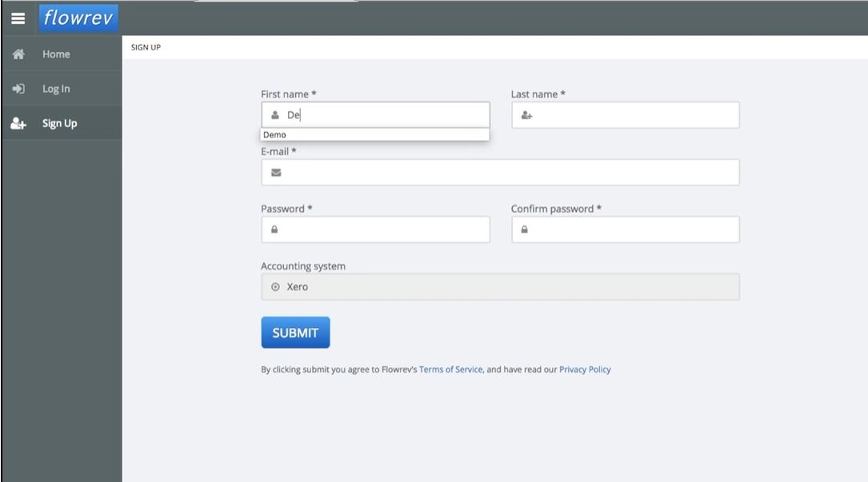This screenshot has width=868, height=482.
Task: Click the add-user icon next to Sign Up
Action: 18,122
